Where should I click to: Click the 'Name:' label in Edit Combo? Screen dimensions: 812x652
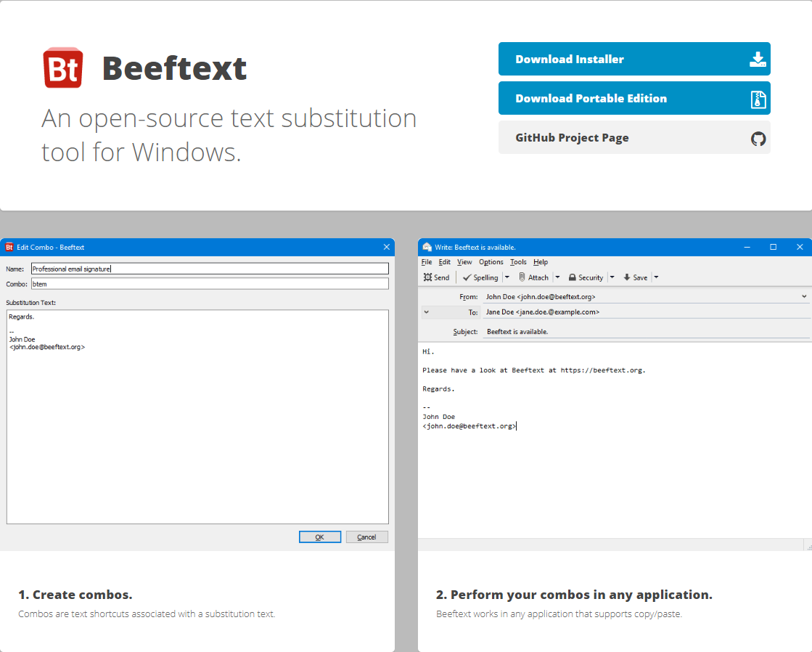[15, 269]
